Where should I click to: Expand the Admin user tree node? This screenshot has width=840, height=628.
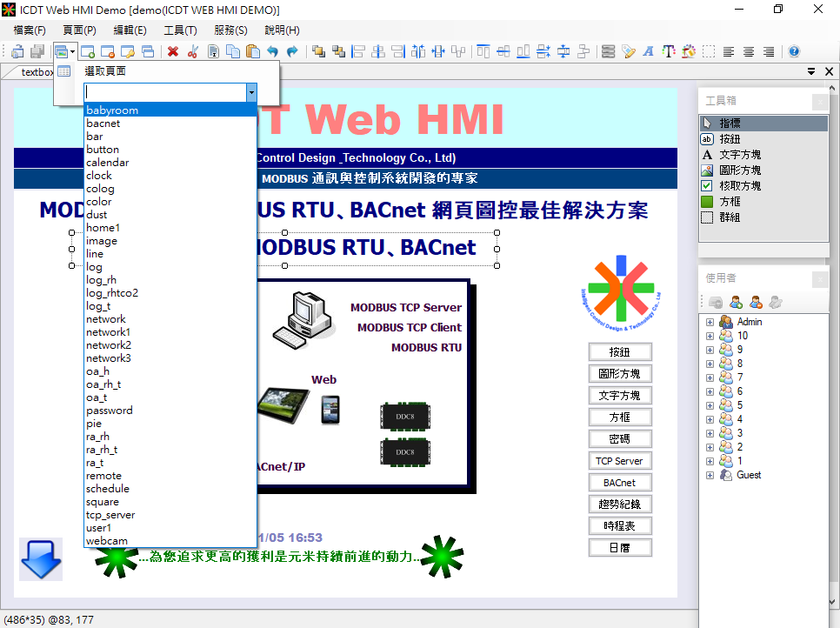(710, 322)
